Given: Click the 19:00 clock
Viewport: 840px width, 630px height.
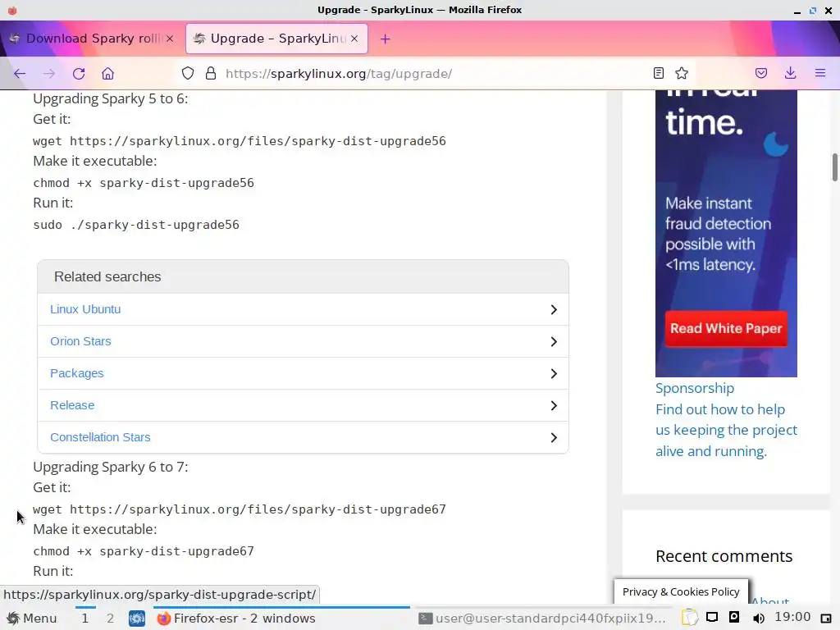Looking at the screenshot, I should point(792,617).
